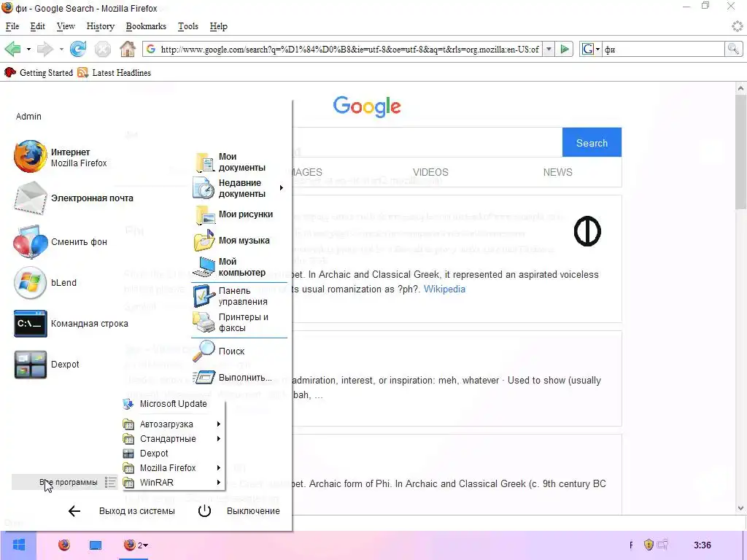Open the Help menu

(219, 27)
